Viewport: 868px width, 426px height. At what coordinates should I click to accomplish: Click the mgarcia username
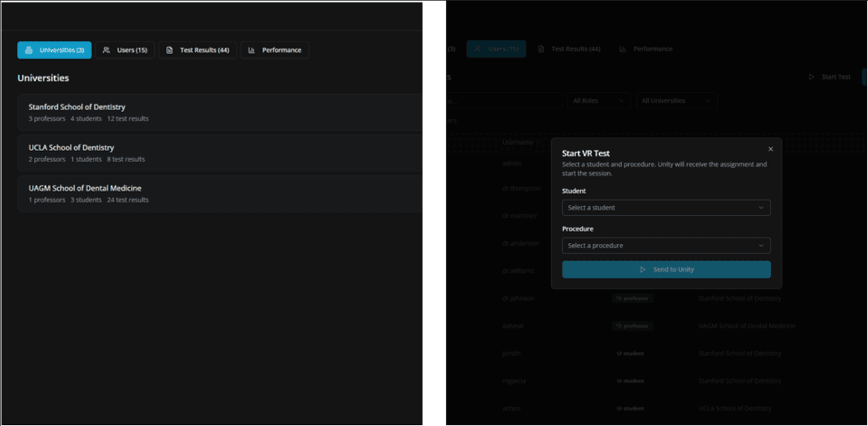tap(515, 381)
